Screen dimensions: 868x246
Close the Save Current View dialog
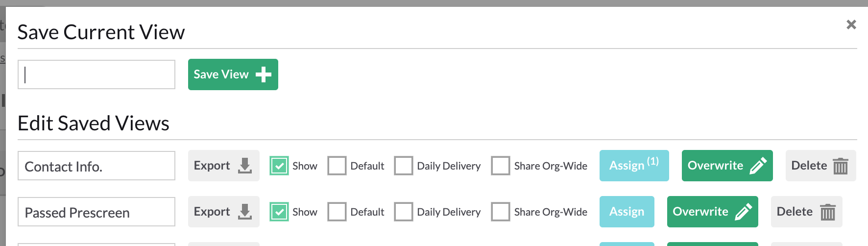coord(851,25)
